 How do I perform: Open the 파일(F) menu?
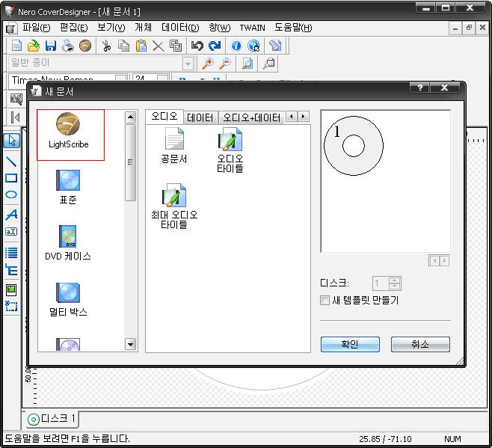click(36, 28)
